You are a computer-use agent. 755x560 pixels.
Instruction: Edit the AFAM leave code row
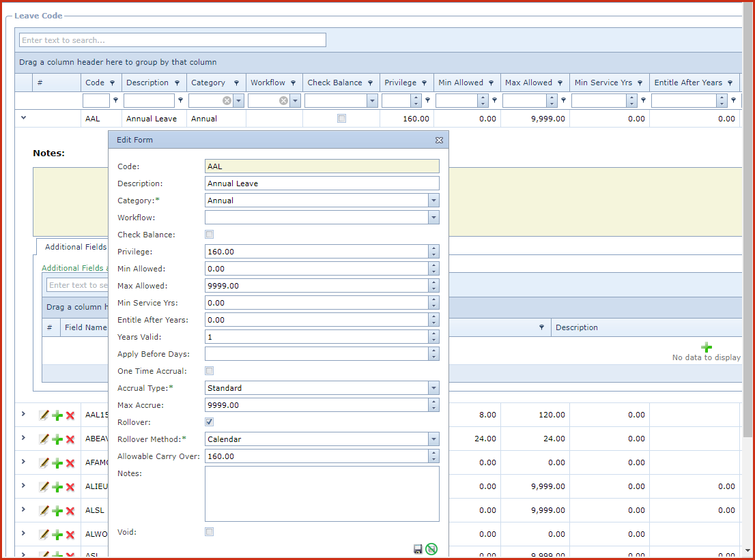[44, 463]
